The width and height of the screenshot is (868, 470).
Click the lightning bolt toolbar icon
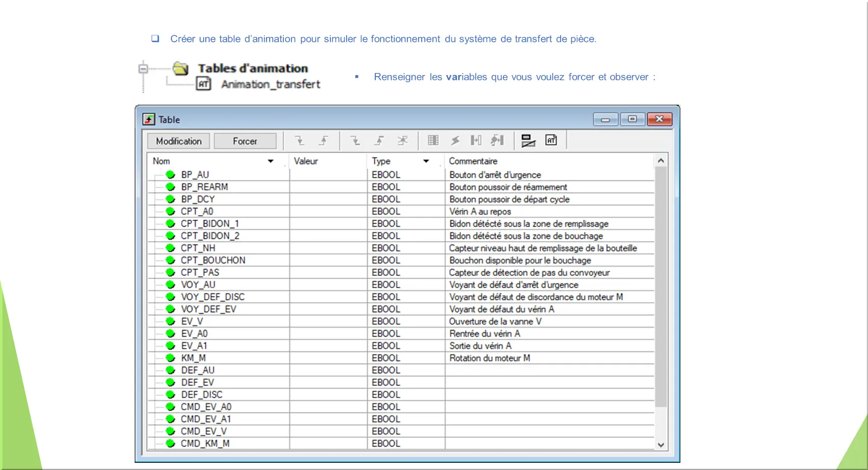point(455,140)
